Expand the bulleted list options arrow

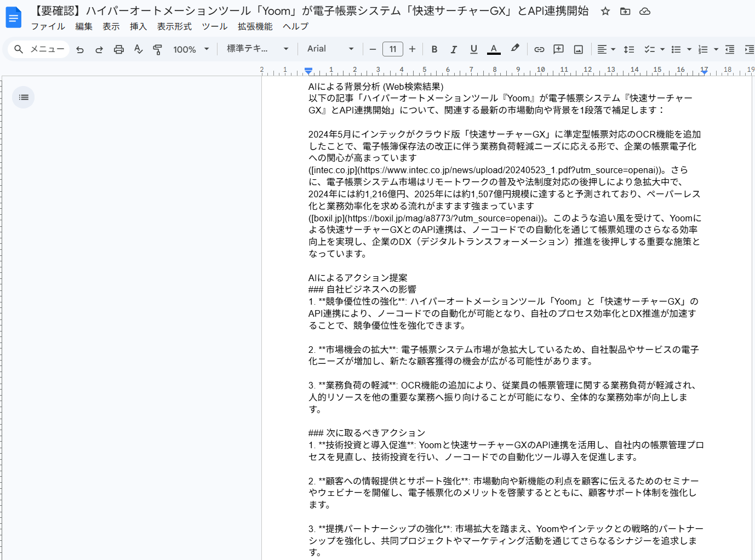coord(689,49)
